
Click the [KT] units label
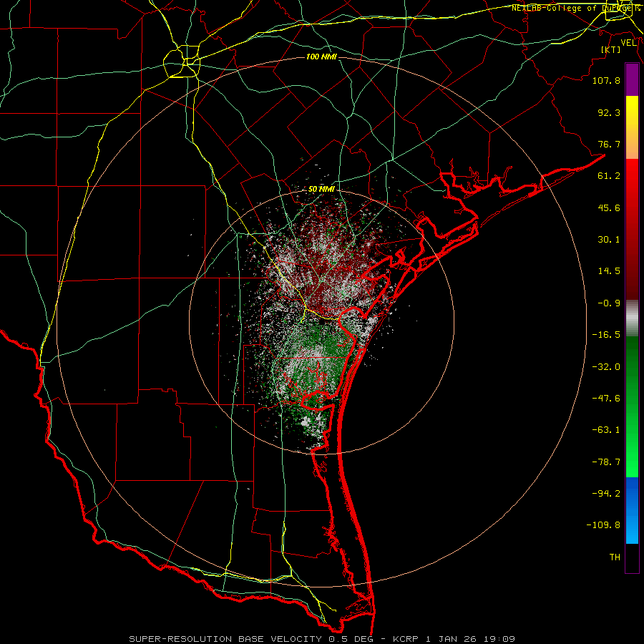coord(611,49)
